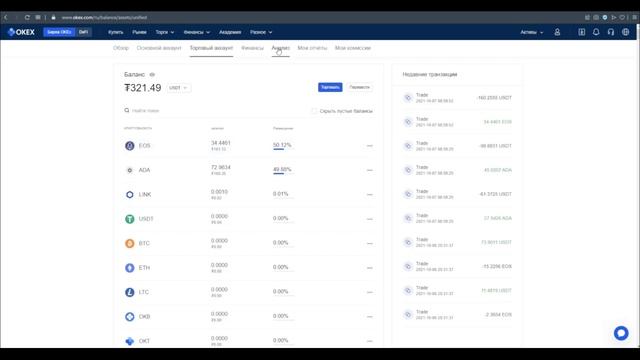Viewport: 640px width, 360px height.
Task: Click the blue Торговать button
Action: [x=330, y=87]
